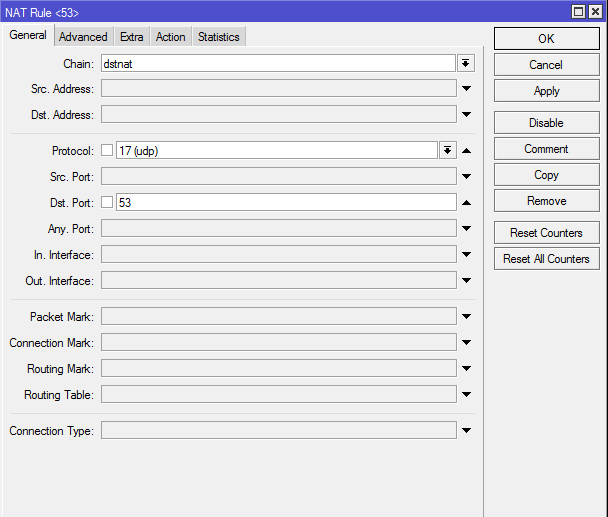This screenshot has width=608, height=517.
Task: Collapse the Protocol field with up arrow
Action: 466,150
